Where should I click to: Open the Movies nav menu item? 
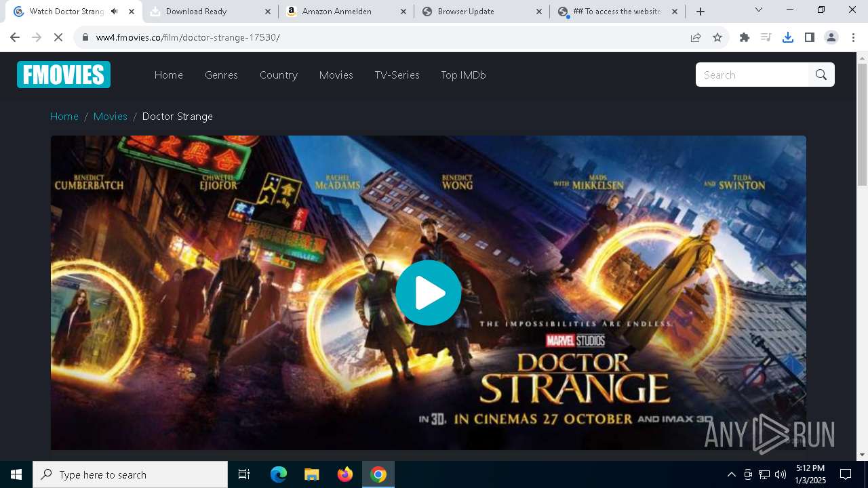[336, 75]
